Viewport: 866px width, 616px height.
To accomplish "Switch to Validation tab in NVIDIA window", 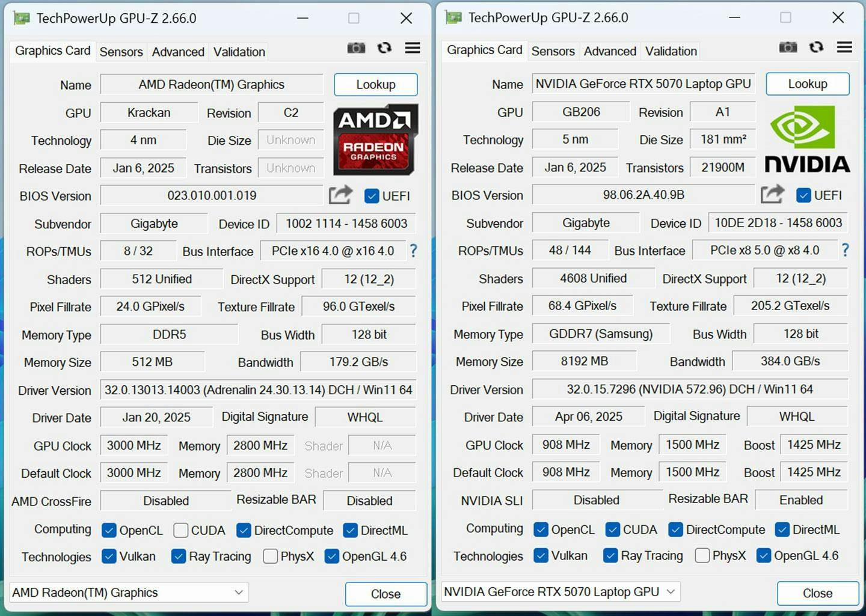I will click(671, 51).
